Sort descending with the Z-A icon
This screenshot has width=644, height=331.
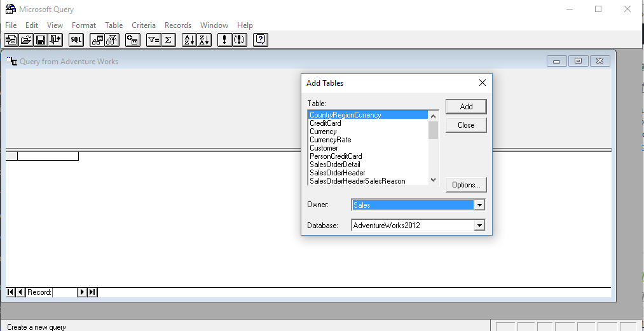tap(204, 40)
